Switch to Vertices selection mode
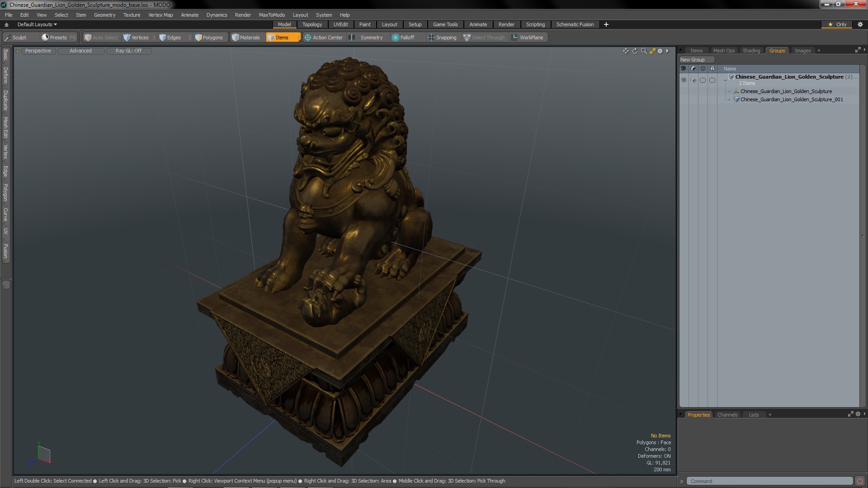Viewport: 868px width, 488px height. [x=139, y=38]
